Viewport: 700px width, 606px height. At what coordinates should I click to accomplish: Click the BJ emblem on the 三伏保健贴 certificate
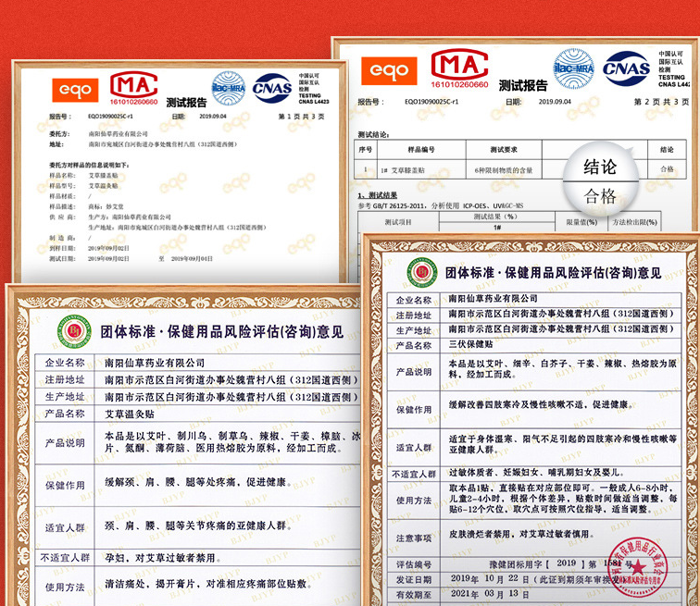422,272
